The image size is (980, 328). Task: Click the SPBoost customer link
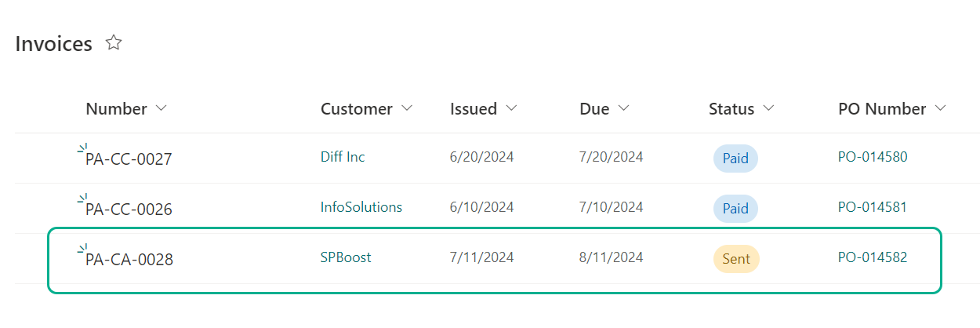[x=346, y=257]
